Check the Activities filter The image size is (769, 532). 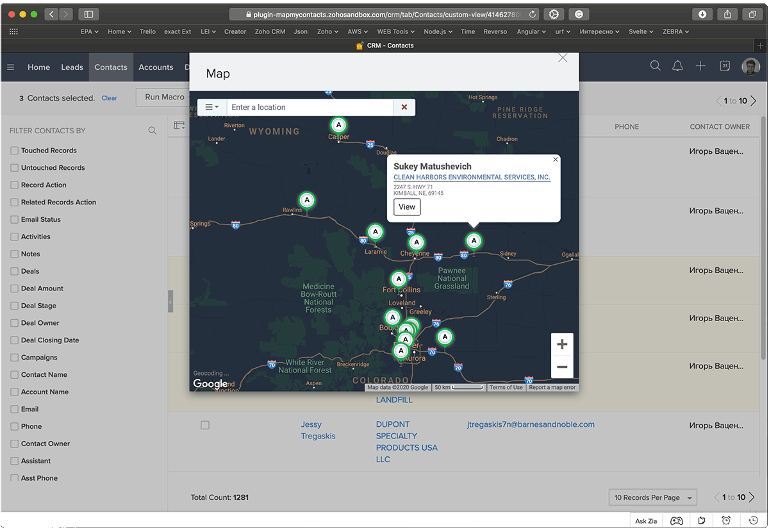[14, 237]
